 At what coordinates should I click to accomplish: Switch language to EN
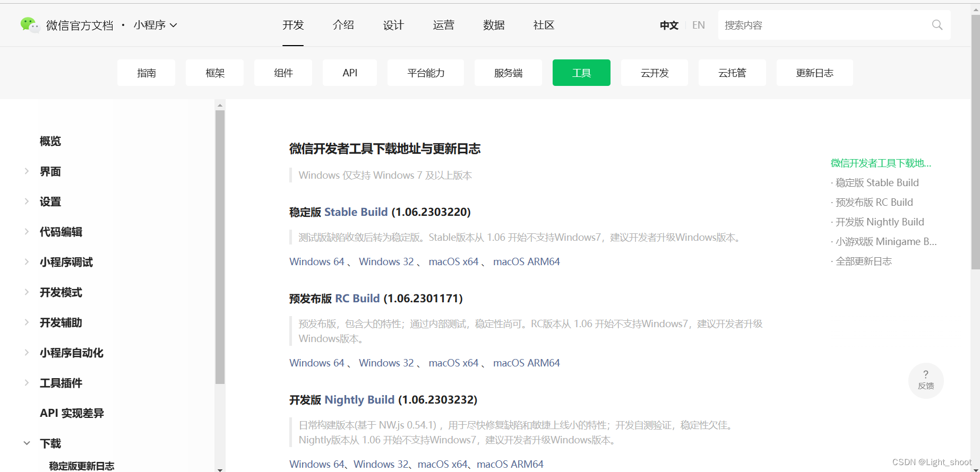tap(699, 25)
